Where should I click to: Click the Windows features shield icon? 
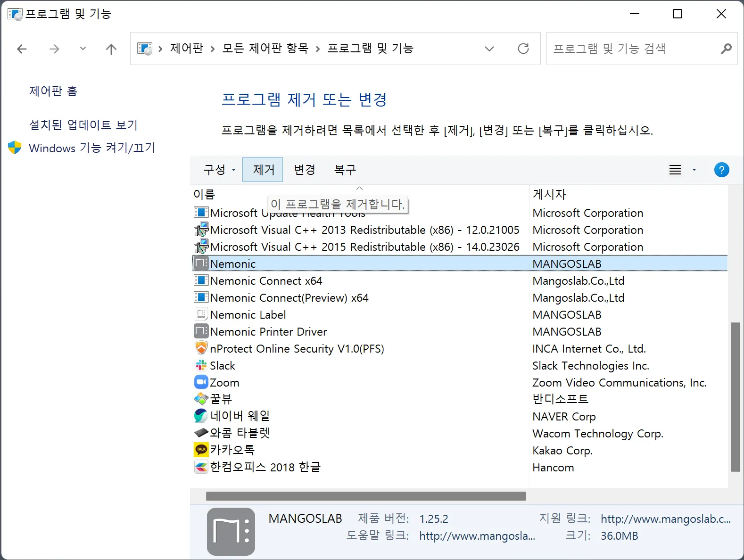(15, 148)
